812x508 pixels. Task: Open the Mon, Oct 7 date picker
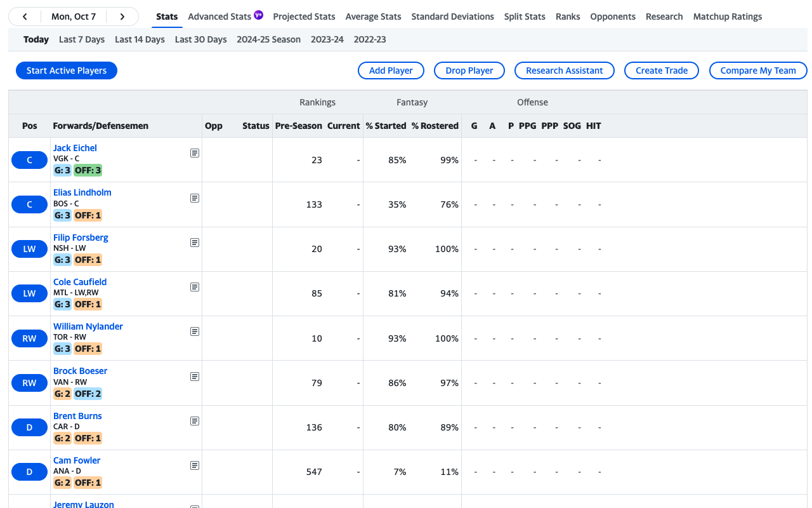pos(74,17)
